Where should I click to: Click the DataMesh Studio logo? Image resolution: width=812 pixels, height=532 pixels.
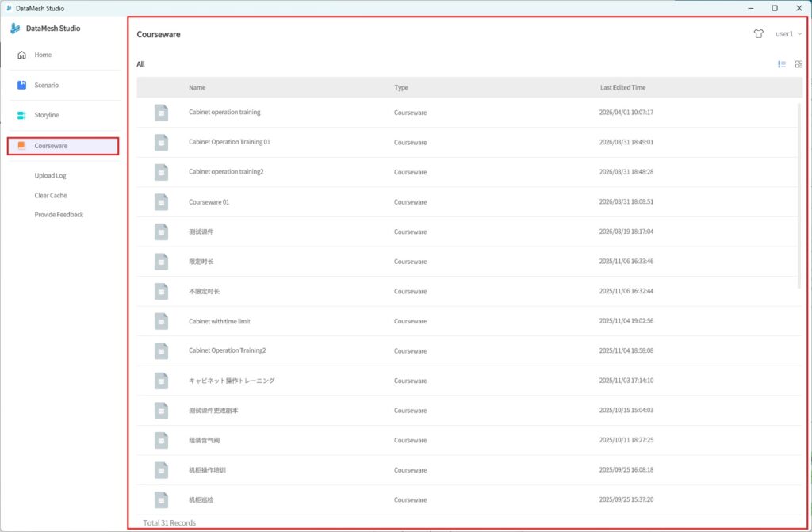click(x=15, y=29)
